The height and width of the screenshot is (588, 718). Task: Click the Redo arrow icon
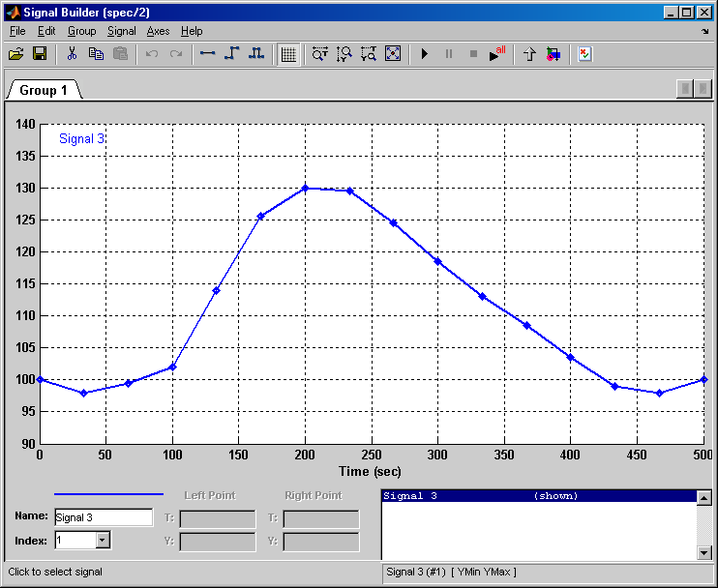click(x=176, y=54)
